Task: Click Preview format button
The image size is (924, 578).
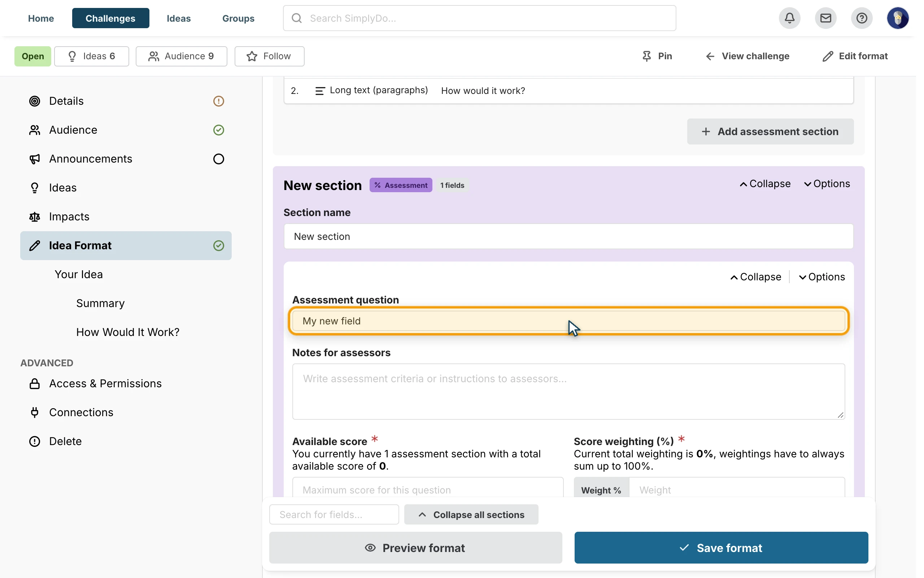Action: pos(415,548)
